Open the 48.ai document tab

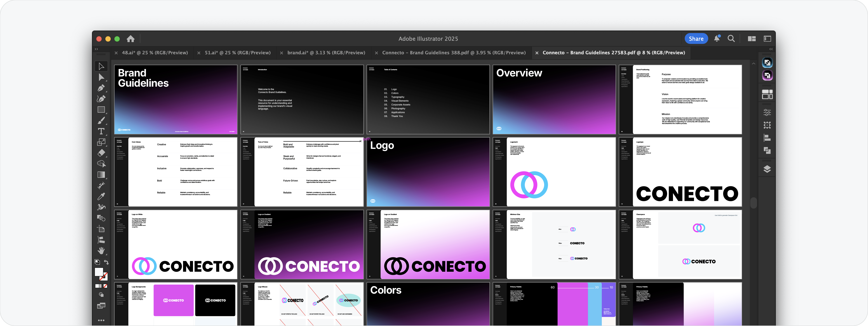click(155, 53)
